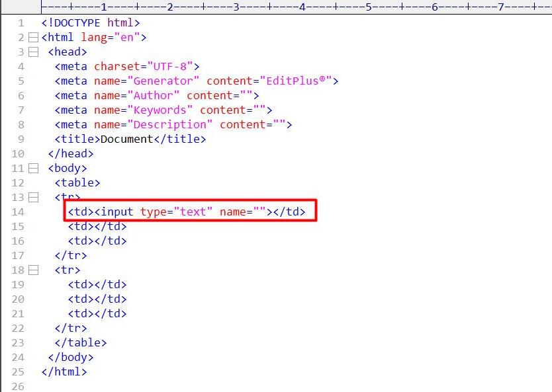Image resolution: width=552 pixels, height=392 pixels.
Task: Click the closing </table> tag
Action: coord(81,343)
